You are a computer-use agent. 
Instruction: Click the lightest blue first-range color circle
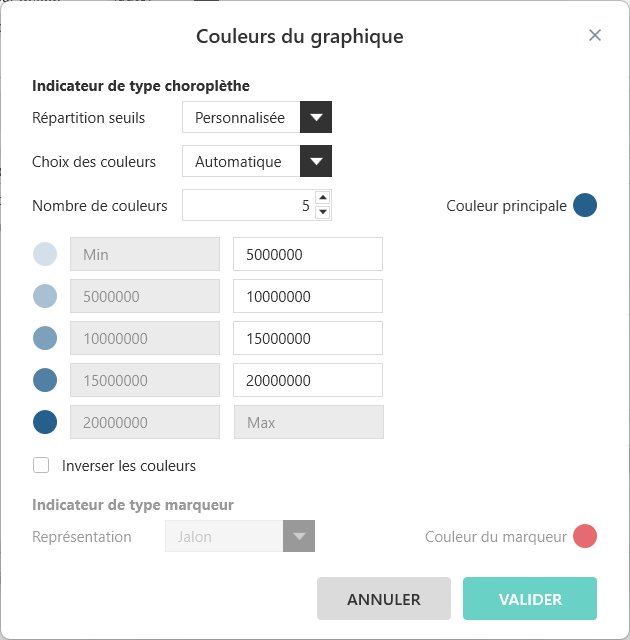coord(45,254)
